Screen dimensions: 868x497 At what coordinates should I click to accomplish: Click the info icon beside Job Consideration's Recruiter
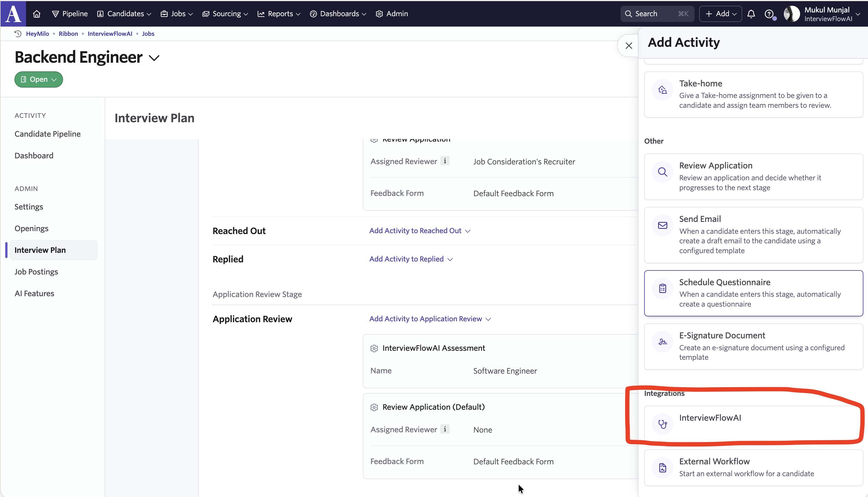pyautogui.click(x=445, y=161)
